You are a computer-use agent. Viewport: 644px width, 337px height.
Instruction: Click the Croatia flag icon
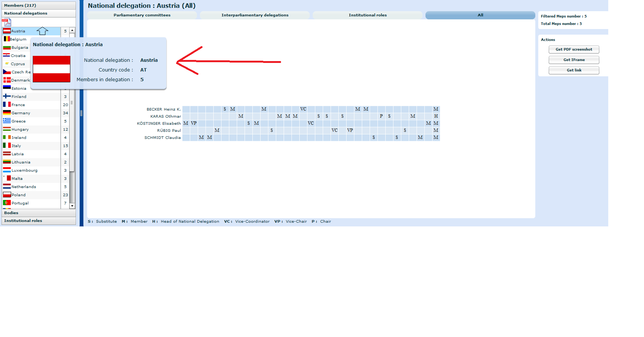click(6, 55)
